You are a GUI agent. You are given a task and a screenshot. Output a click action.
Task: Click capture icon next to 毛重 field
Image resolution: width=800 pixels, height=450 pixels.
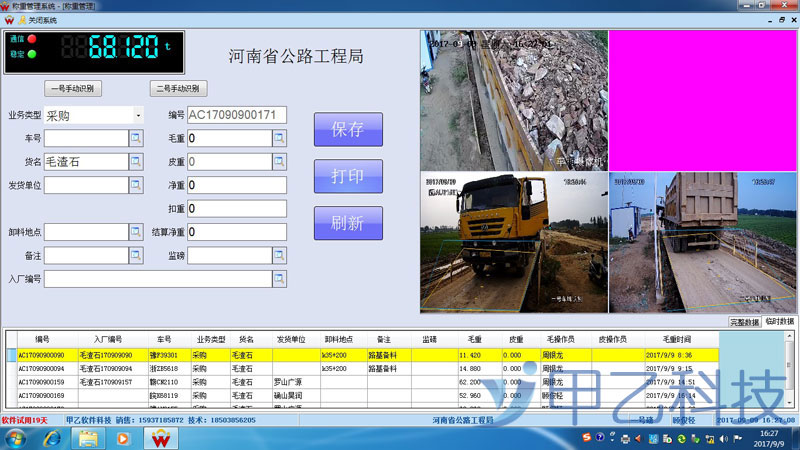(279, 138)
